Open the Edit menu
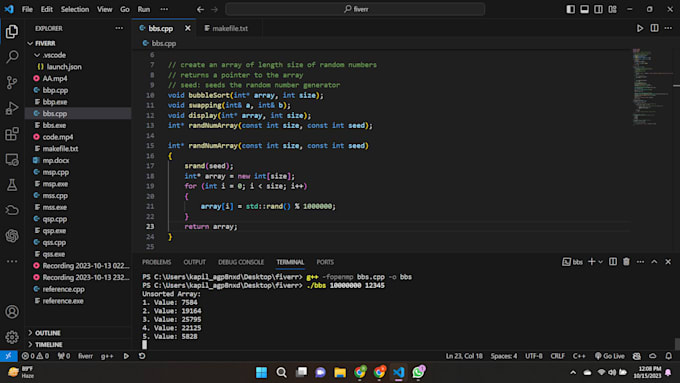The height and width of the screenshot is (383, 680). (x=46, y=9)
